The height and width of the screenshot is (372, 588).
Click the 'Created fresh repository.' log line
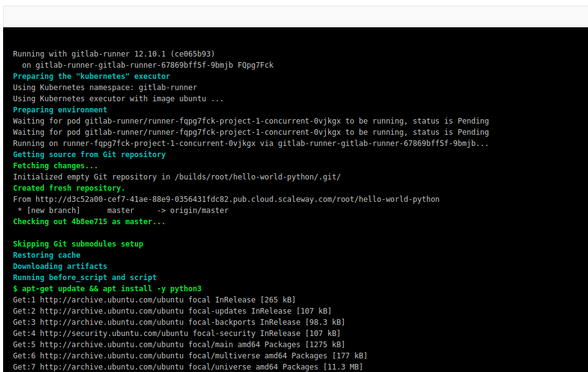click(x=68, y=188)
